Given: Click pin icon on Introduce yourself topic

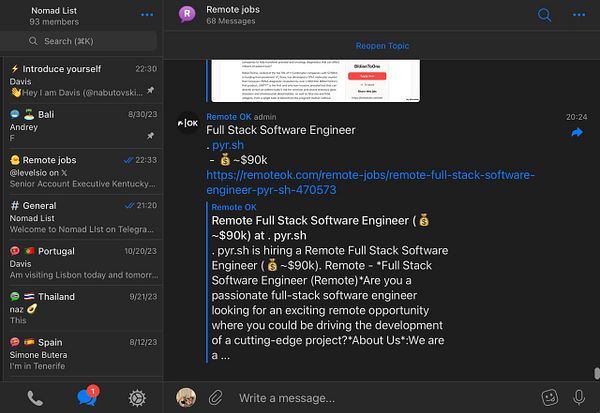Looking at the screenshot, I should pos(151,90).
